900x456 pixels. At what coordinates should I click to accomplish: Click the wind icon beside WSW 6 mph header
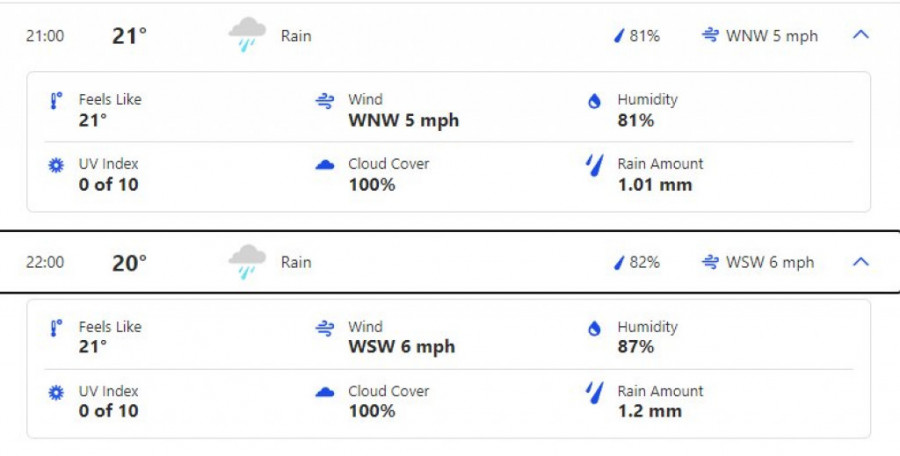tap(711, 262)
